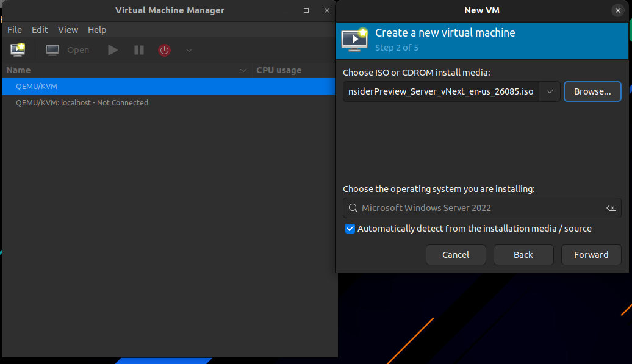Open the File menu
632x364 pixels.
[15, 30]
